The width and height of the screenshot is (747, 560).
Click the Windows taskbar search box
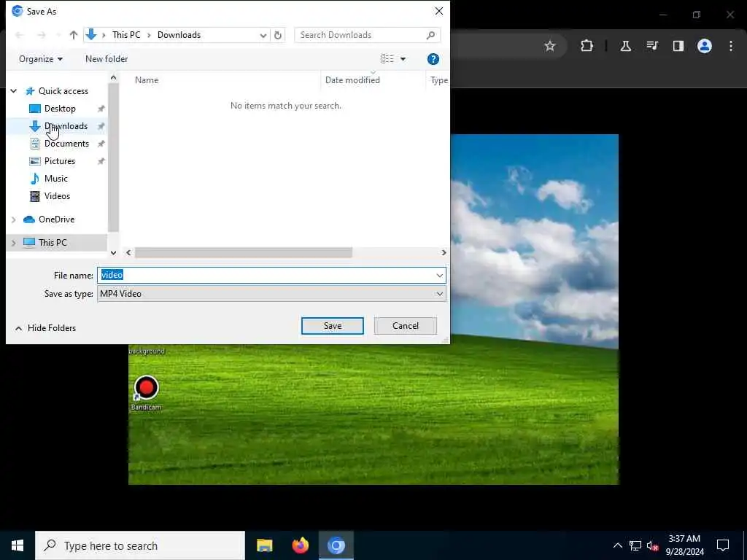tap(140, 545)
